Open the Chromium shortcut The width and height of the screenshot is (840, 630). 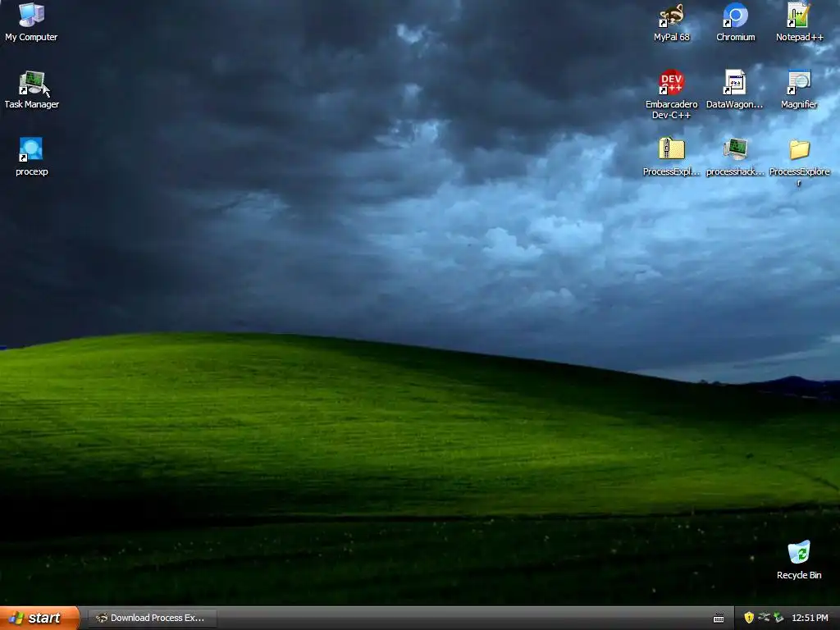(736, 22)
